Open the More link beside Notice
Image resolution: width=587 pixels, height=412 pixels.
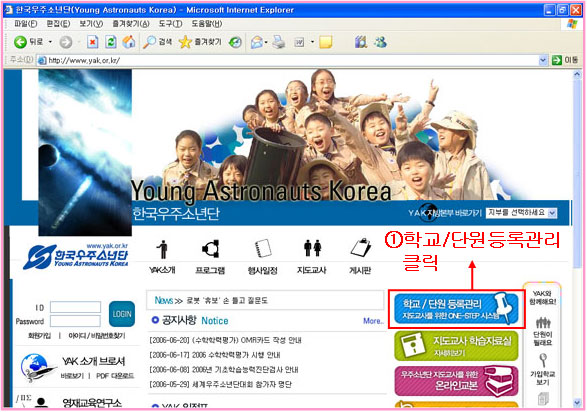373,321
